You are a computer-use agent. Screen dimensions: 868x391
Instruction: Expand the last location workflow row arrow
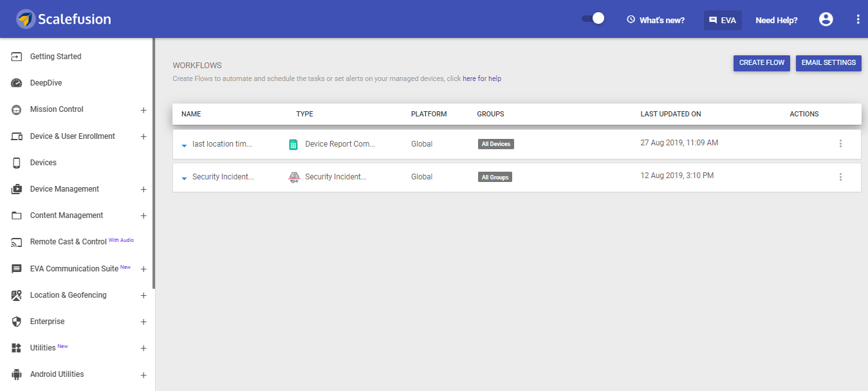click(x=184, y=145)
